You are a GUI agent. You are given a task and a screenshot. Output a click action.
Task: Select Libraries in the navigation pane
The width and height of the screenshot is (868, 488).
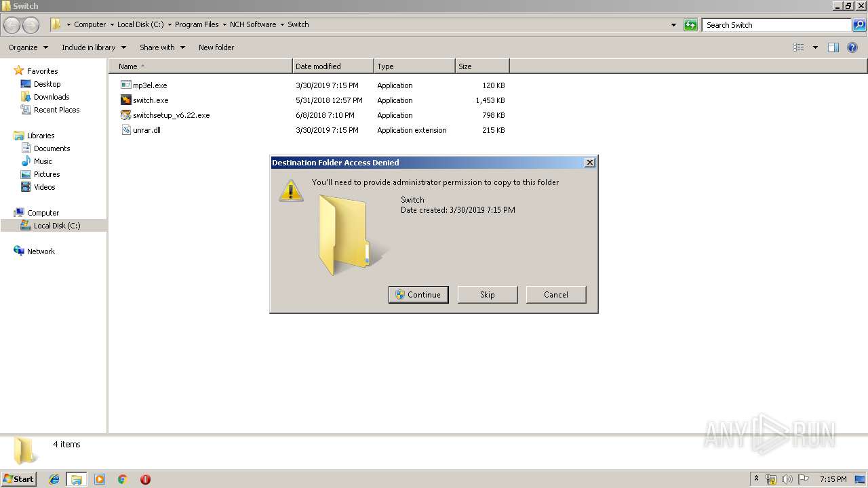tap(41, 136)
